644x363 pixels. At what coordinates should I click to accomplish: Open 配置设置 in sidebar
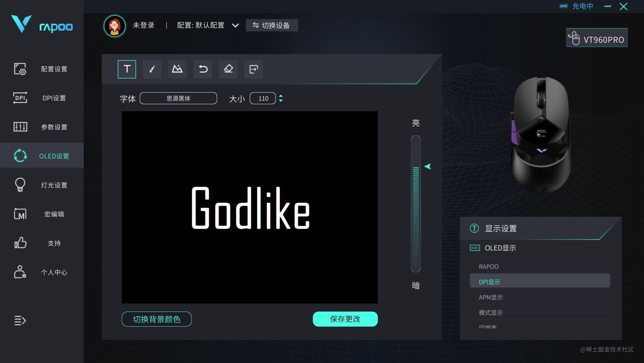coord(42,69)
